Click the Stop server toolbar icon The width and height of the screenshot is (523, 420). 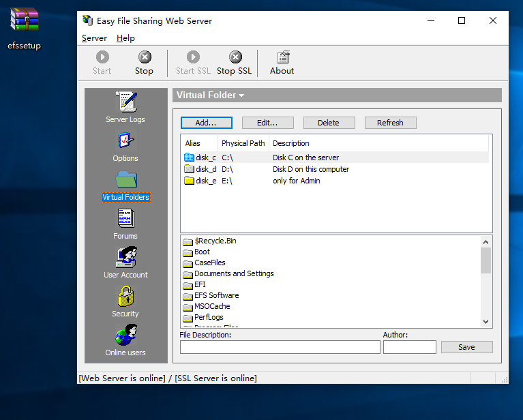pyautogui.click(x=145, y=57)
